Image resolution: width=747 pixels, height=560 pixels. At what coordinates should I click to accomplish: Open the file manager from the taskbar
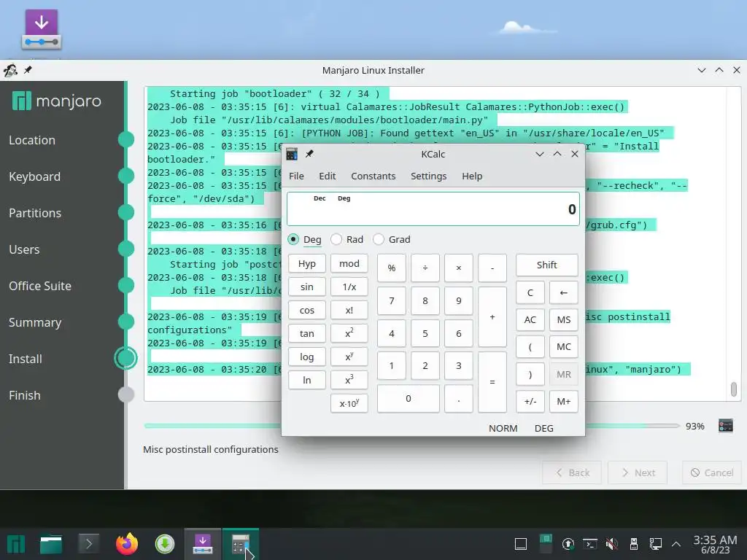point(51,544)
